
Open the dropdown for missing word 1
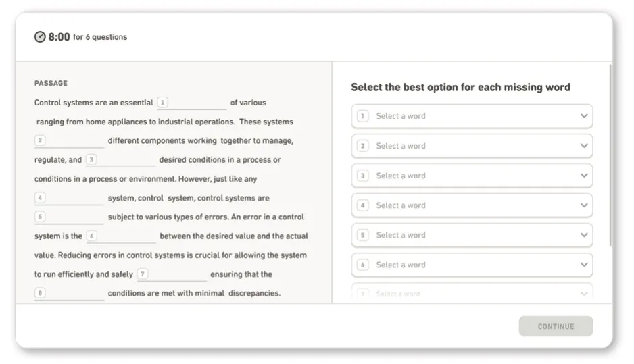point(472,116)
